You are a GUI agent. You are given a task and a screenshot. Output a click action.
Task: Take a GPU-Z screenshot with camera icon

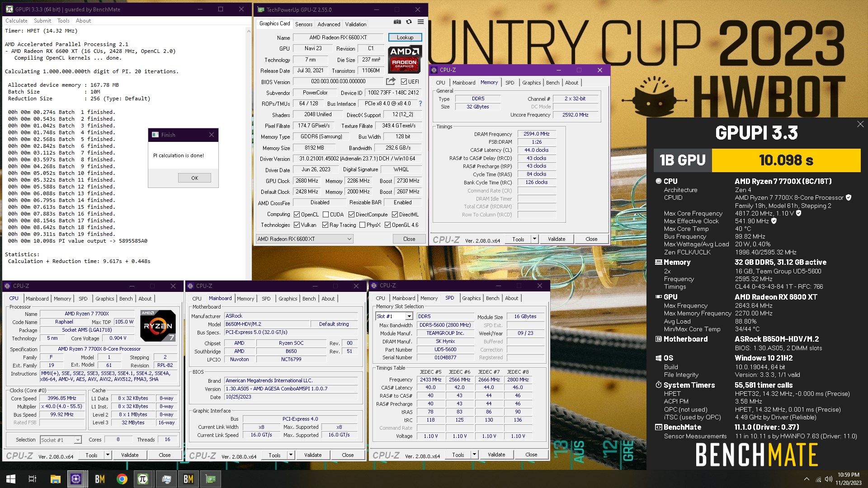tap(397, 22)
